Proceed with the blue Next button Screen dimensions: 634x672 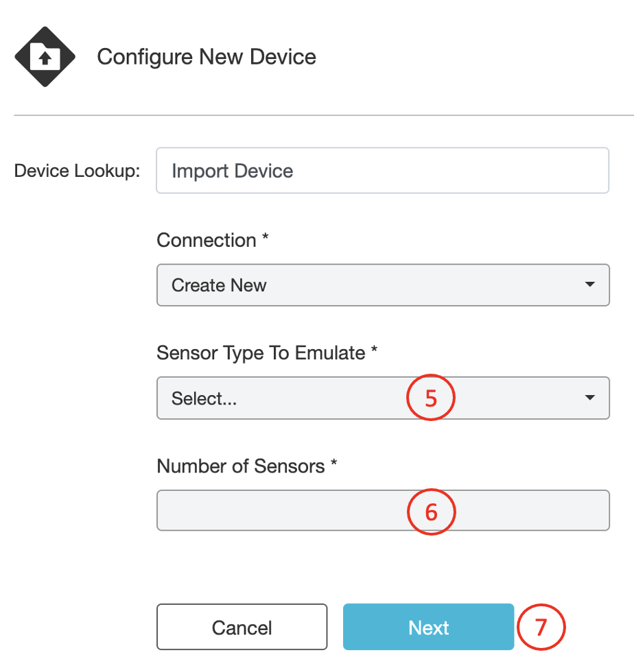pyautogui.click(x=428, y=627)
